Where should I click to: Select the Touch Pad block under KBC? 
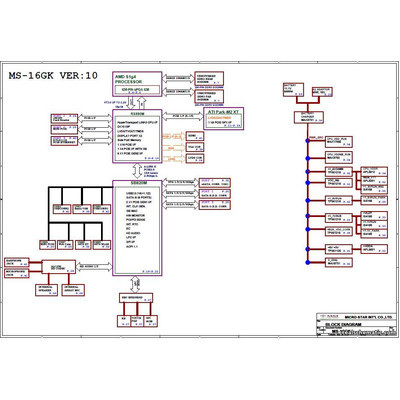coord(137,321)
